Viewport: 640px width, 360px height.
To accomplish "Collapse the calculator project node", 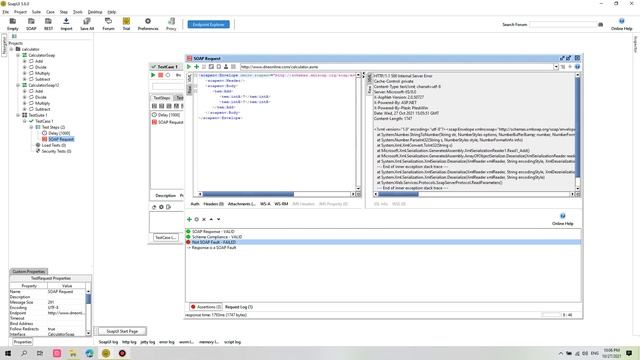I will click(x=11, y=49).
